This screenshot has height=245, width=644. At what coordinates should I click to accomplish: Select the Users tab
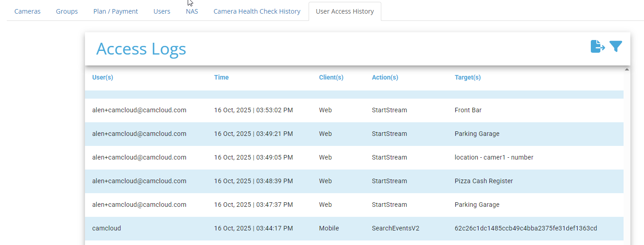[x=162, y=11]
